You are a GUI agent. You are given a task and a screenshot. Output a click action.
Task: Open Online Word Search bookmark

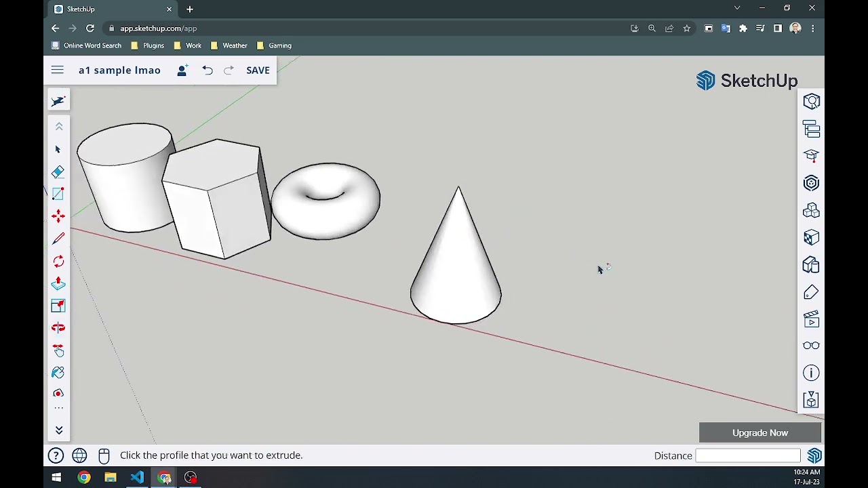click(x=87, y=45)
